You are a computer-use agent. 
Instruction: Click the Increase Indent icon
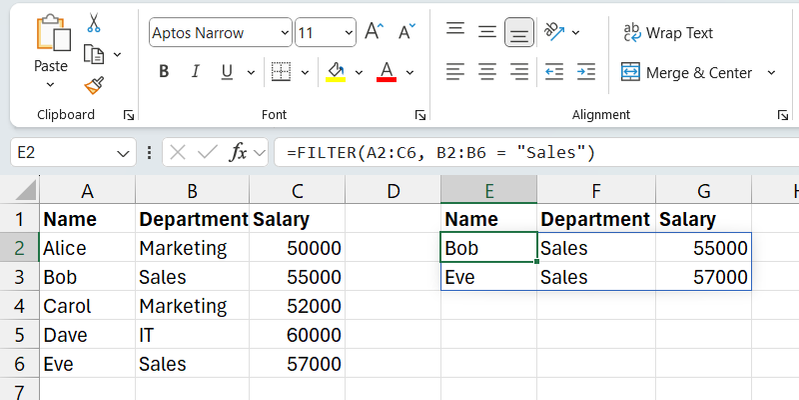(586, 72)
